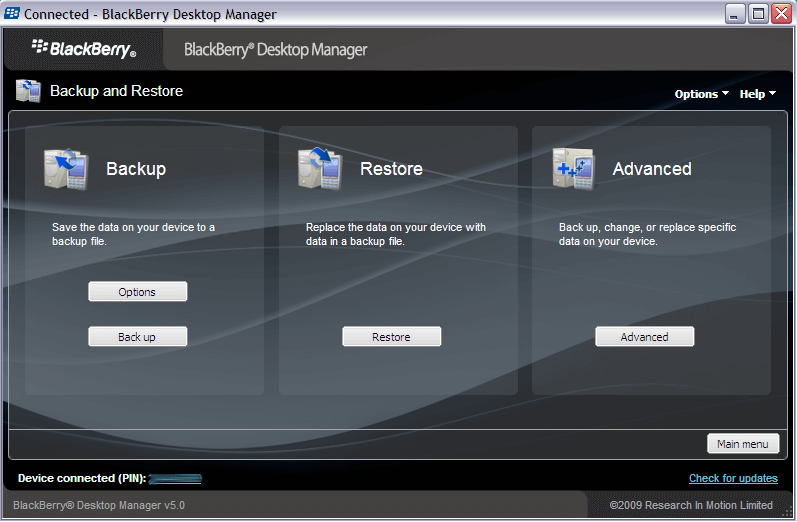Image resolution: width=797 pixels, height=522 pixels.
Task: Maximize the Desktop Manager window
Action: [758, 14]
